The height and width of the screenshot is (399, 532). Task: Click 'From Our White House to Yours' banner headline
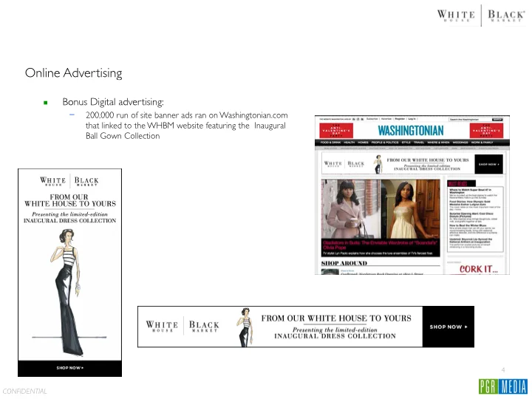point(336,318)
